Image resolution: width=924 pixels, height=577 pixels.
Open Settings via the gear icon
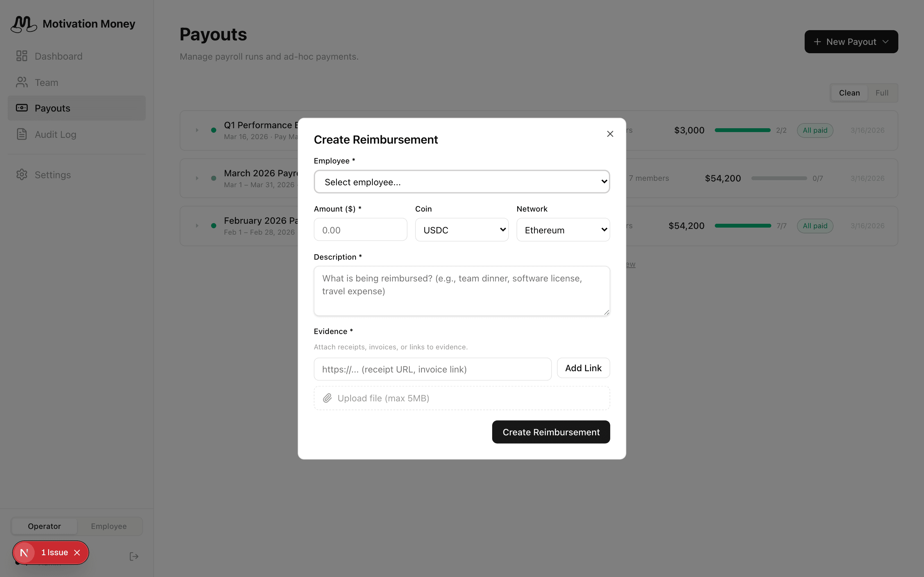(x=22, y=175)
